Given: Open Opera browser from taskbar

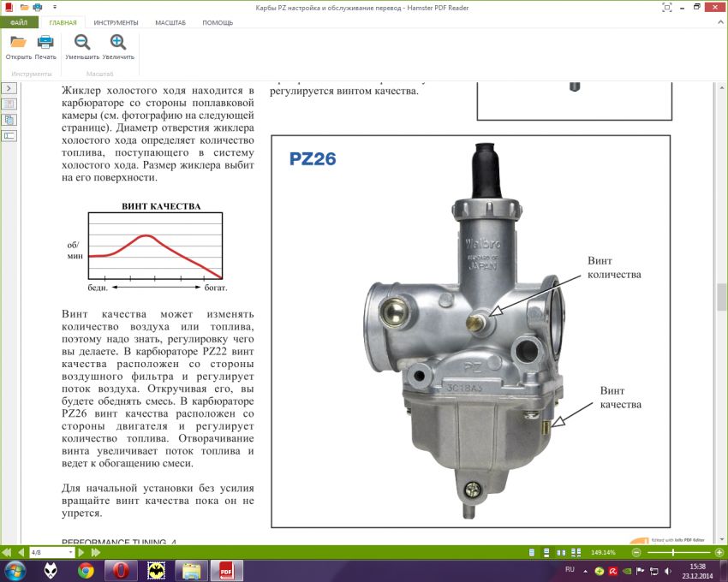Looking at the screenshot, I should click(x=121, y=571).
